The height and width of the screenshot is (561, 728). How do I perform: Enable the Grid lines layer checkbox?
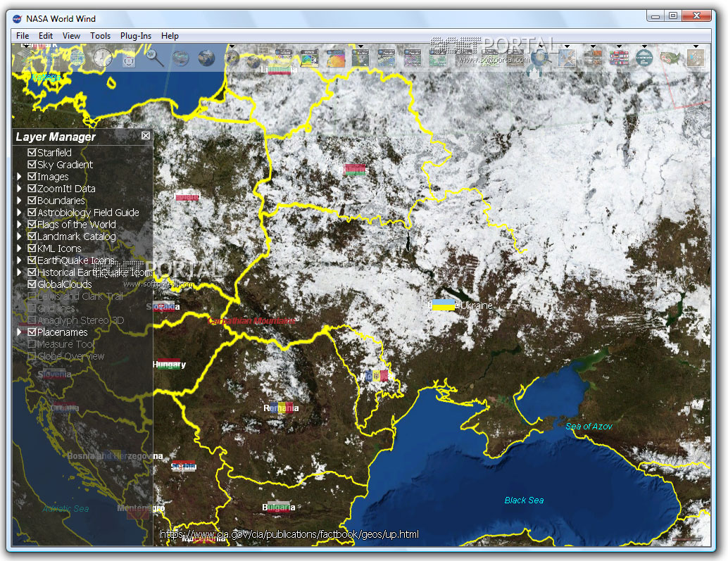[x=32, y=308]
